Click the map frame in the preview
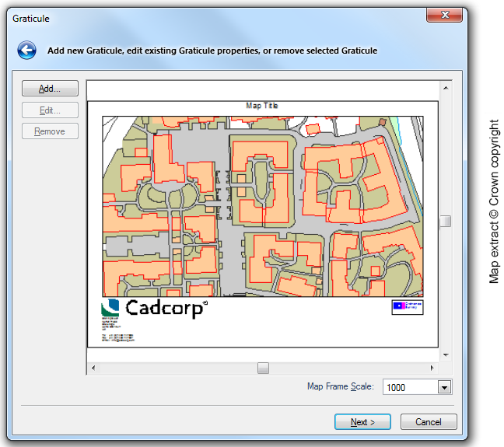Viewport: 504px width, 447px height. pyautogui.click(x=263, y=206)
